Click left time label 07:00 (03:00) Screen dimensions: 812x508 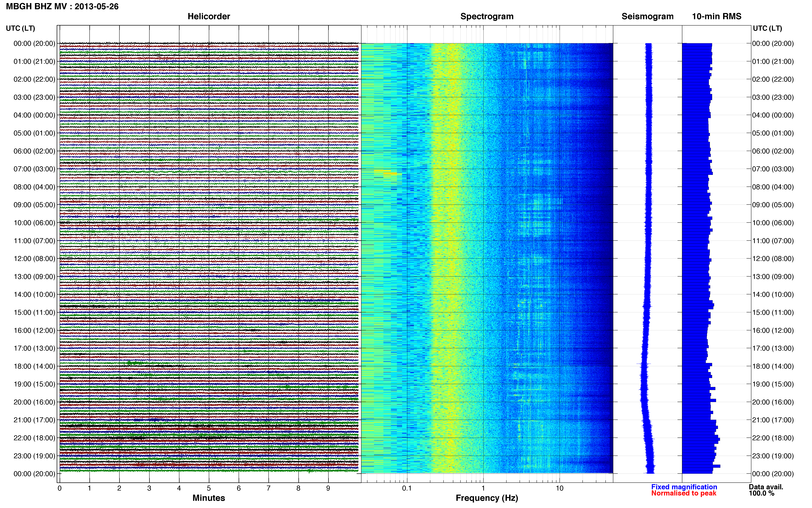(x=34, y=169)
